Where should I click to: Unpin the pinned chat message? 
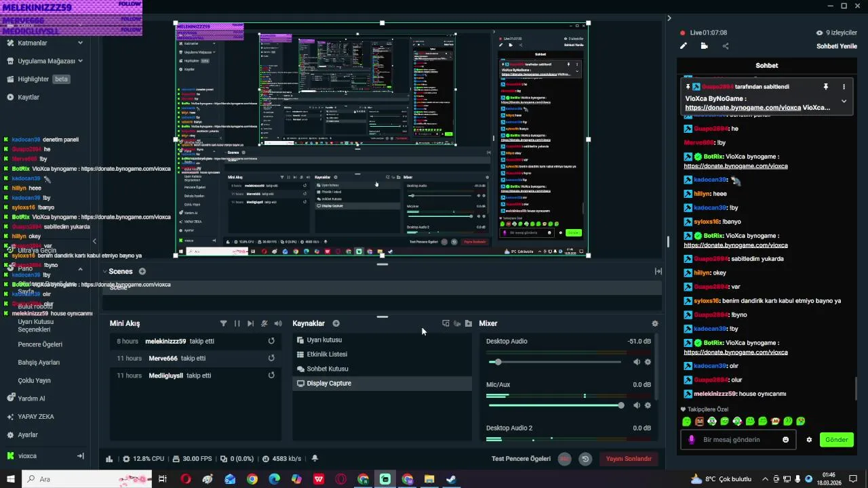[825, 87]
